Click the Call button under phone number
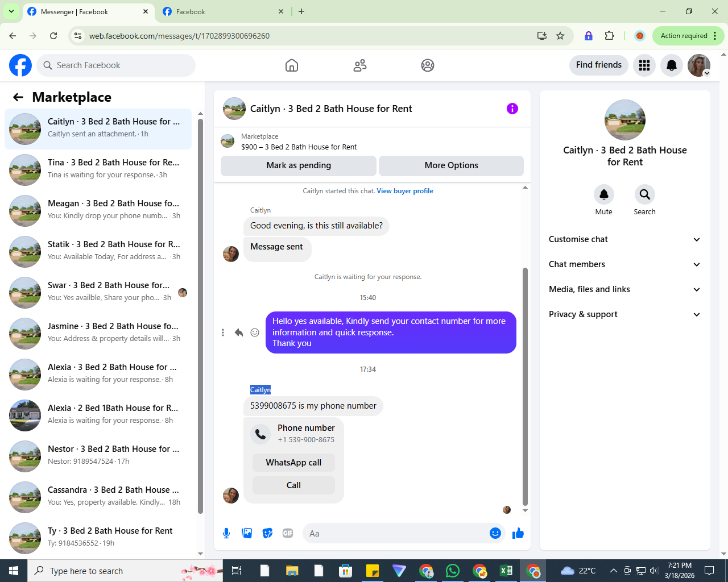The width and height of the screenshot is (728, 582). tap(293, 485)
